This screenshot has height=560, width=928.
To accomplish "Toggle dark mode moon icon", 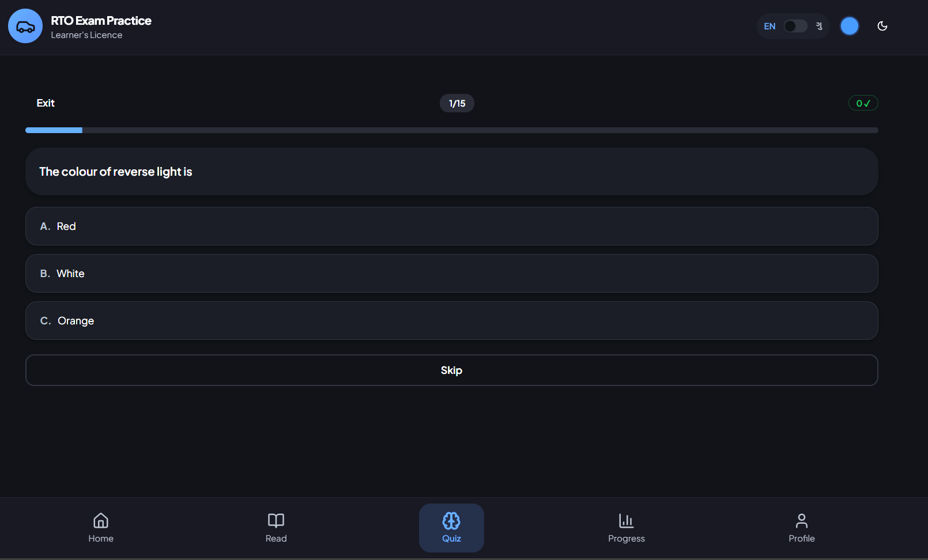I will click(882, 26).
